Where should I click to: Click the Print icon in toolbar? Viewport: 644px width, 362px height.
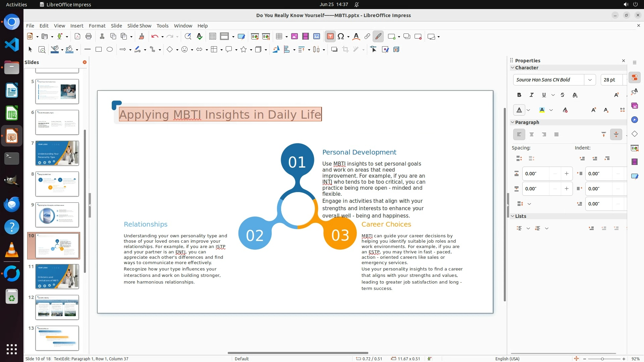click(x=89, y=37)
